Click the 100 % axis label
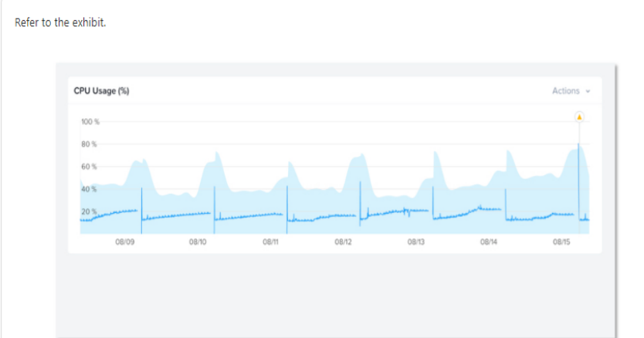 click(90, 122)
